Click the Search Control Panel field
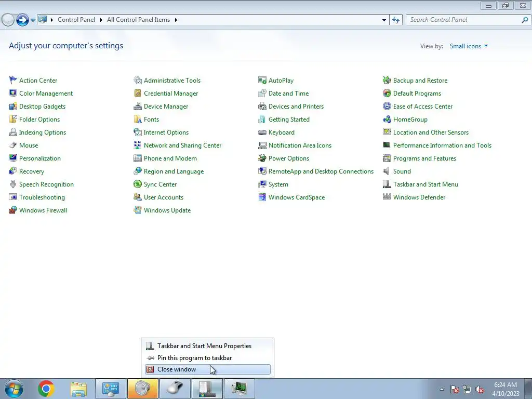Image resolution: width=532 pixels, height=399 pixels. (464, 20)
